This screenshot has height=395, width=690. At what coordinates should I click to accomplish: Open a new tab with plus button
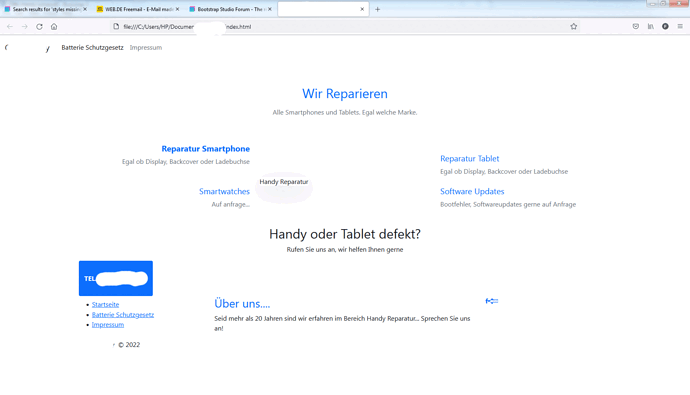(x=377, y=9)
